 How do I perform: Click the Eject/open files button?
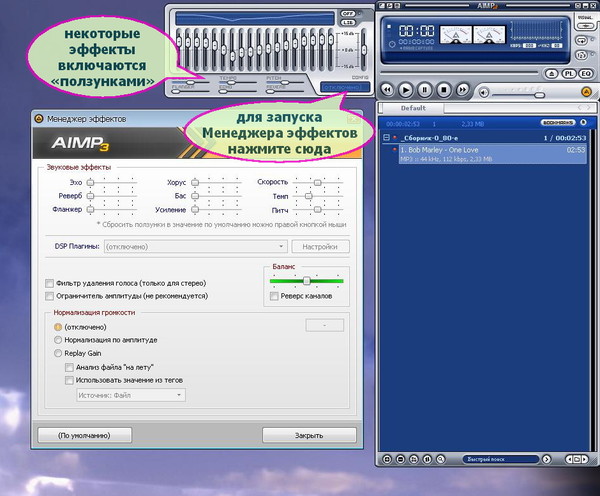(551, 73)
